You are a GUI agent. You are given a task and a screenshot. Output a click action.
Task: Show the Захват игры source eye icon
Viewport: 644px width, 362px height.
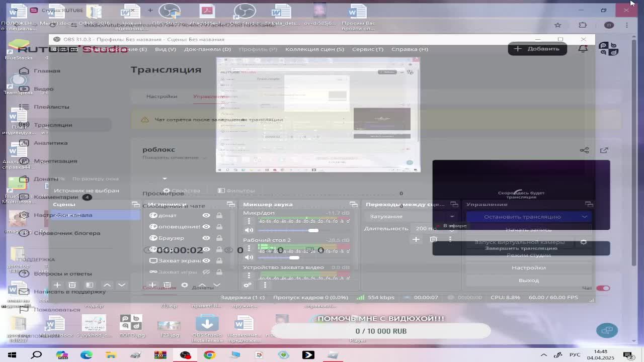click(x=206, y=272)
